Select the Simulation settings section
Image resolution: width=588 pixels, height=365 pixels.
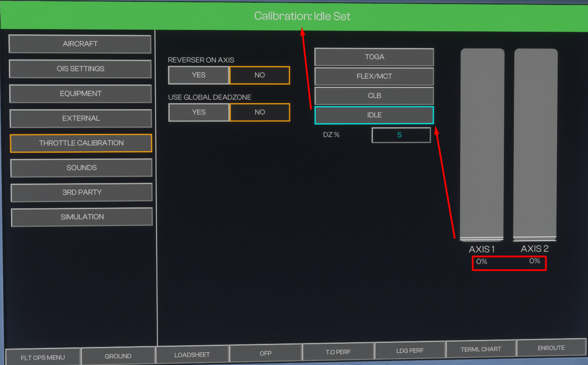82,217
